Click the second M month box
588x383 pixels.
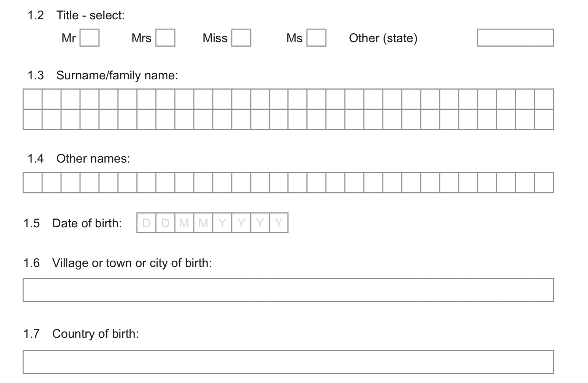coord(203,223)
